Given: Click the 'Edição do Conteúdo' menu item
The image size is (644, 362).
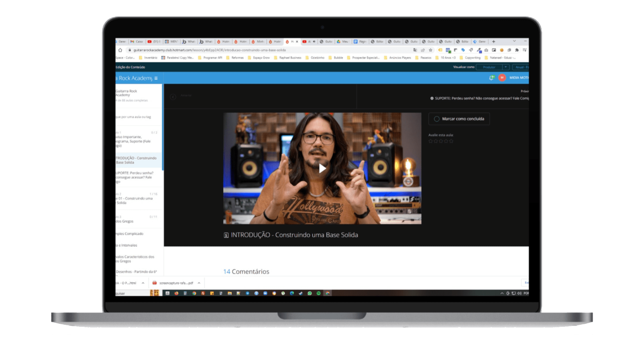Looking at the screenshot, I should pos(129,67).
